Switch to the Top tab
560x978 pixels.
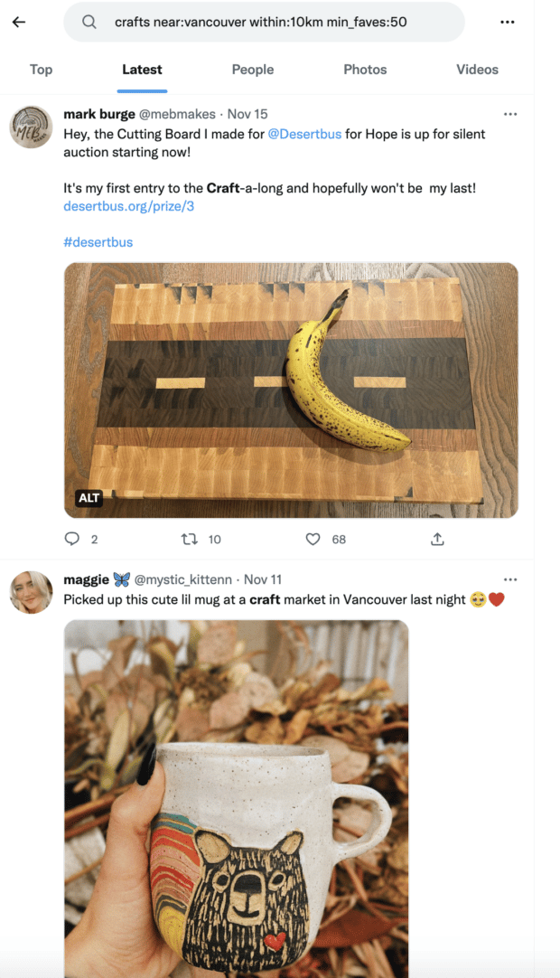pyautogui.click(x=41, y=70)
